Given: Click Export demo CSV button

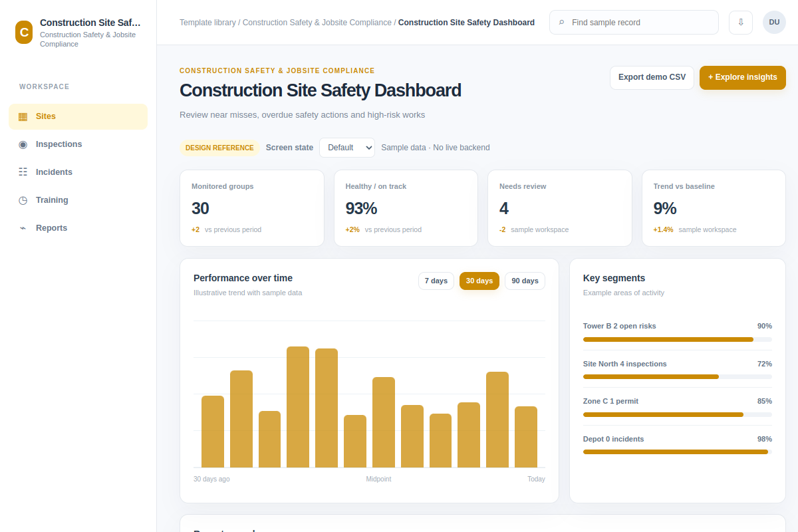Looking at the screenshot, I should pyautogui.click(x=652, y=77).
